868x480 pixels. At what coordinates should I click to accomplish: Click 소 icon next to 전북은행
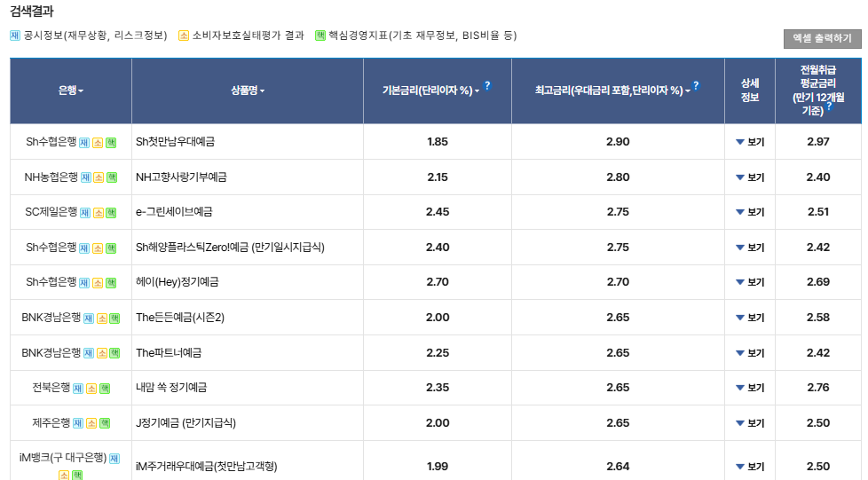point(91,389)
